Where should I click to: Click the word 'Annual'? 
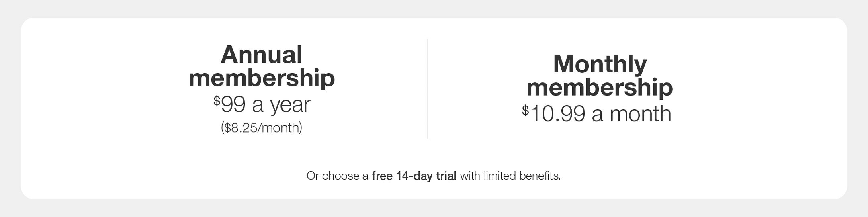(x=262, y=55)
